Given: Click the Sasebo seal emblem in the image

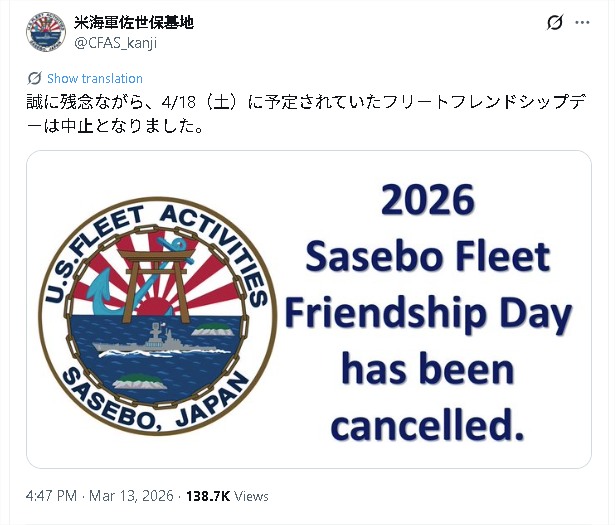Looking at the screenshot, I should [157, 314].
